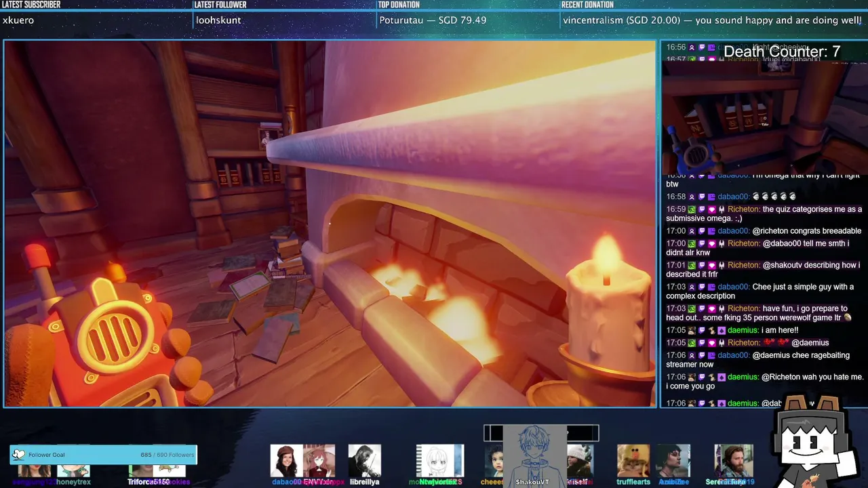Click the green badge on Richeton's 16:59 message
868x488 pixels.
point(692,209)
